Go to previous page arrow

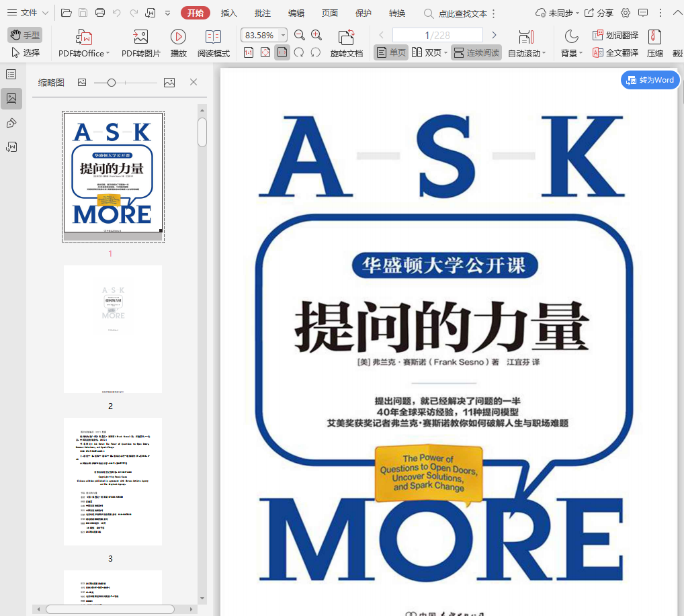coord(381,35)
